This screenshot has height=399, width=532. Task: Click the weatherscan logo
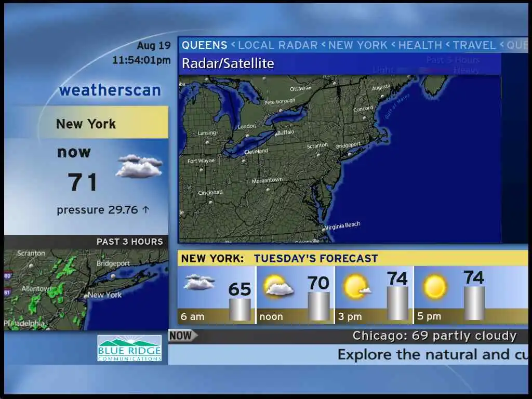point(110,90)
